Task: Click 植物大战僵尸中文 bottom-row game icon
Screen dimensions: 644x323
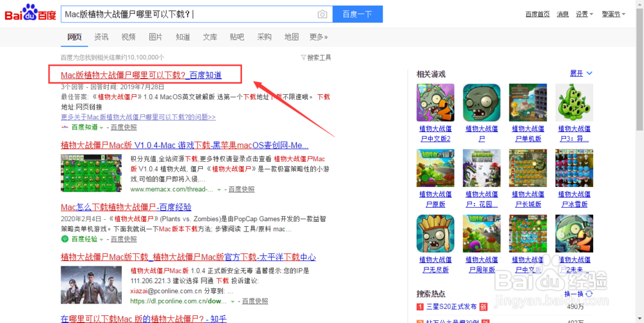Action: tap(528, 233)
